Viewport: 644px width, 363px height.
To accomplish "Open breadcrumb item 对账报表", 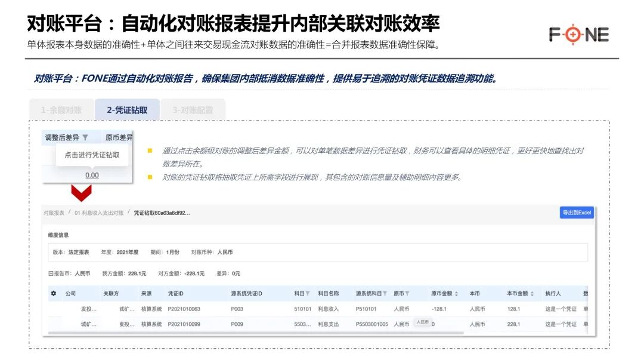I will [54, 213].
